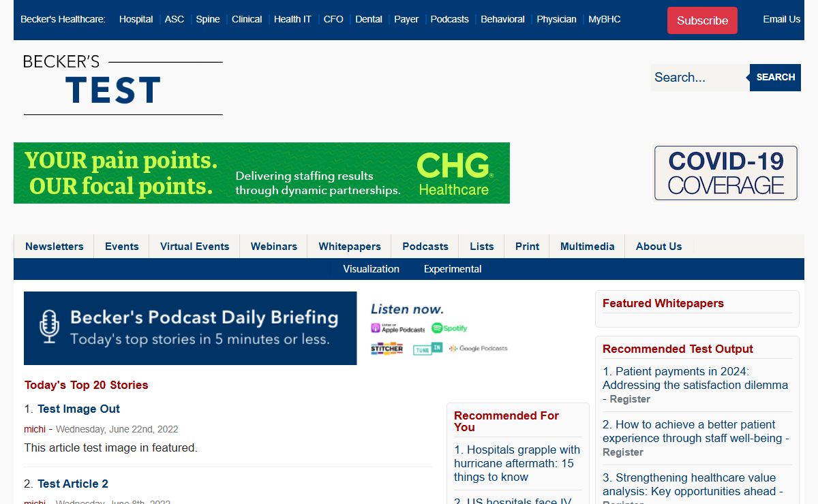This screenshot has height=504, width=818.
Task: Click Register under Patient payments item
Action: pyautogui.click(x=630, y=399)
